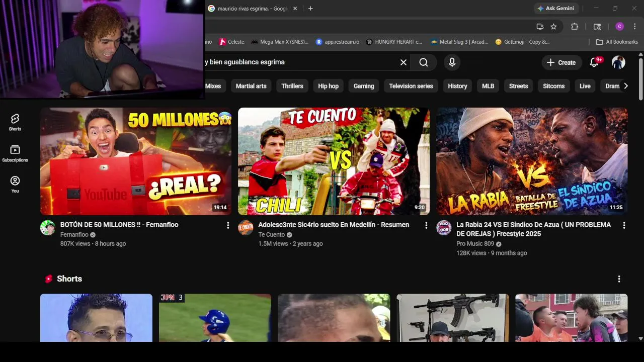Open the HUNGRY HERART bookmark
644x362 pixels.
[394, 42]
